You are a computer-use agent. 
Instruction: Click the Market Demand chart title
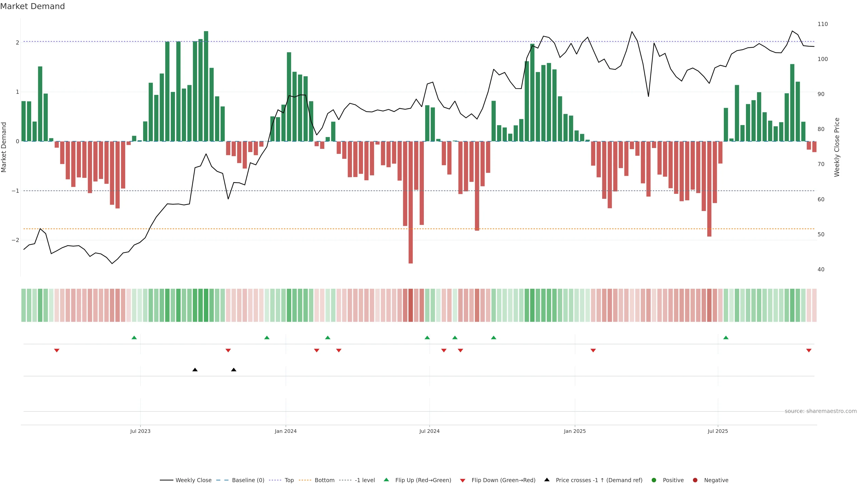point(32,6)
